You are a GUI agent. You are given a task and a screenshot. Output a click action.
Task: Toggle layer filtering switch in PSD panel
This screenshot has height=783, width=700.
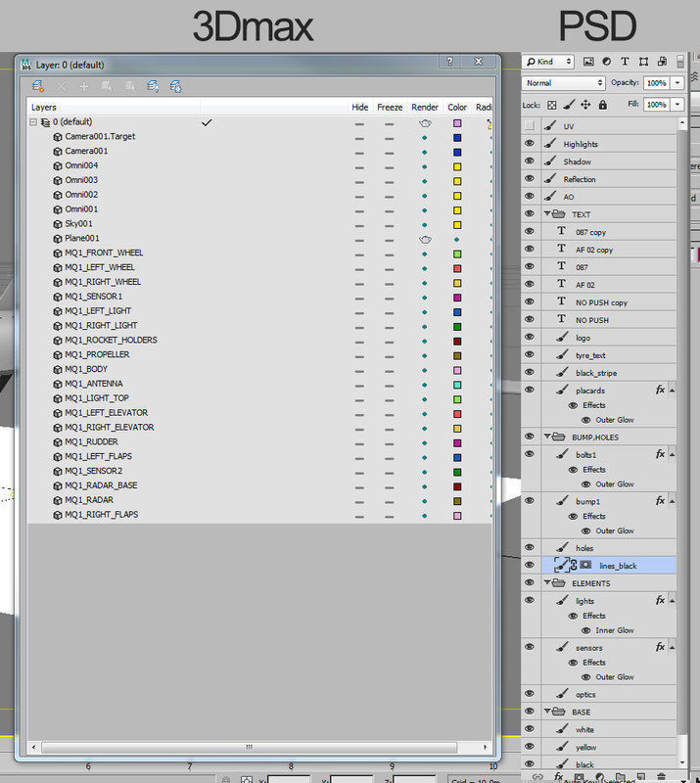pos(680,62)
